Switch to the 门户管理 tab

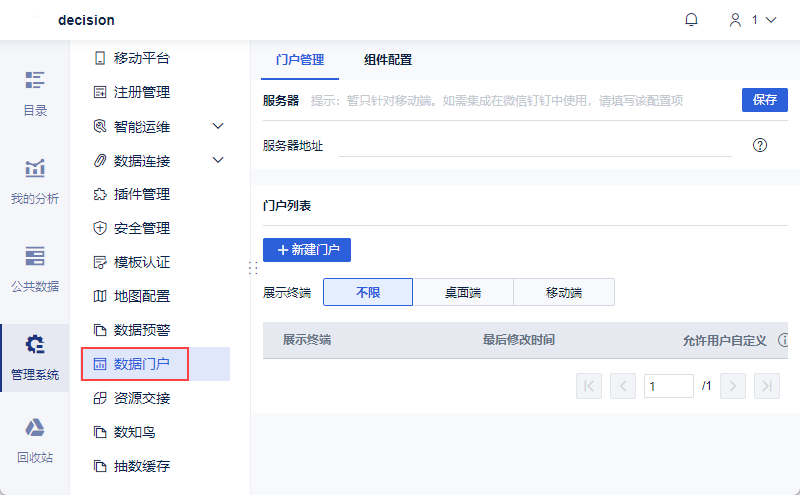300,60
